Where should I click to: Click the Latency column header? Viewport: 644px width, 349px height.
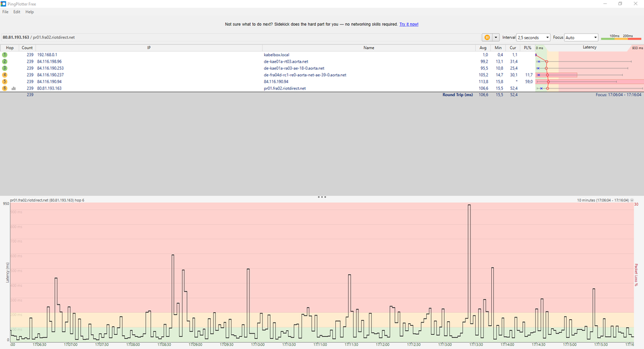(589, 47)
